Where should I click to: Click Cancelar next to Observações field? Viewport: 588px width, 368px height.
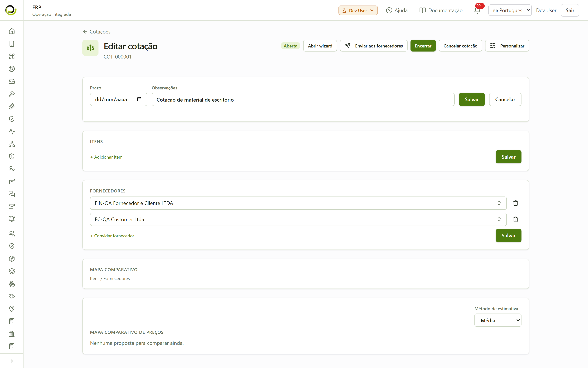tap(505, 99)
